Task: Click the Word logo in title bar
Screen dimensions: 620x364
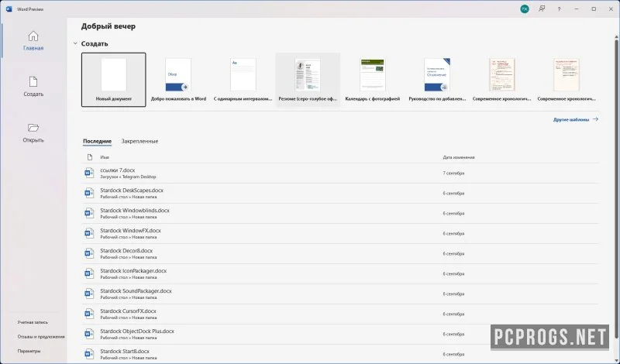Action: click(x=9, y=9)
